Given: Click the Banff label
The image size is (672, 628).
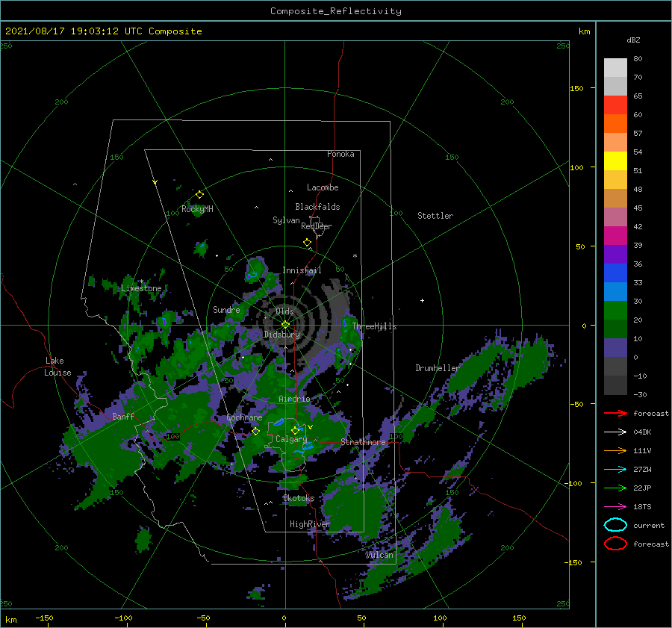Looking at the screenshot, I should pyautogui.click(x=123, y=416).
